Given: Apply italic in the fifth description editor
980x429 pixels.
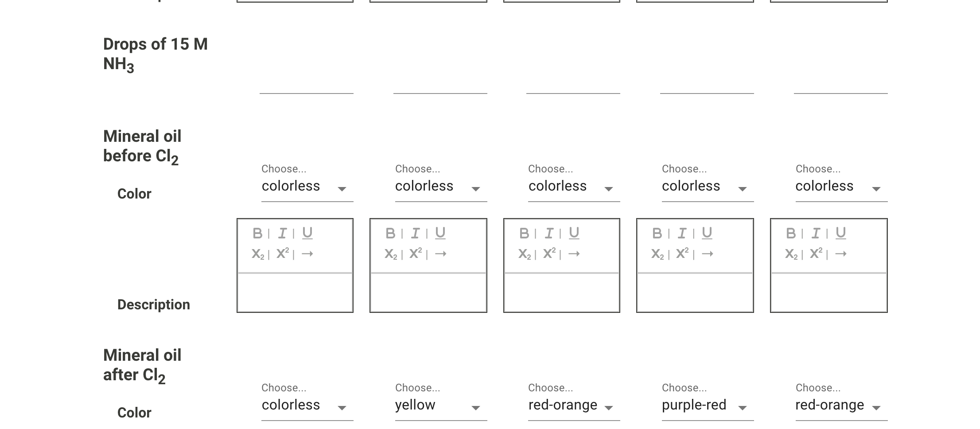Looking at the screenshot, I should [x=816, y=232].
